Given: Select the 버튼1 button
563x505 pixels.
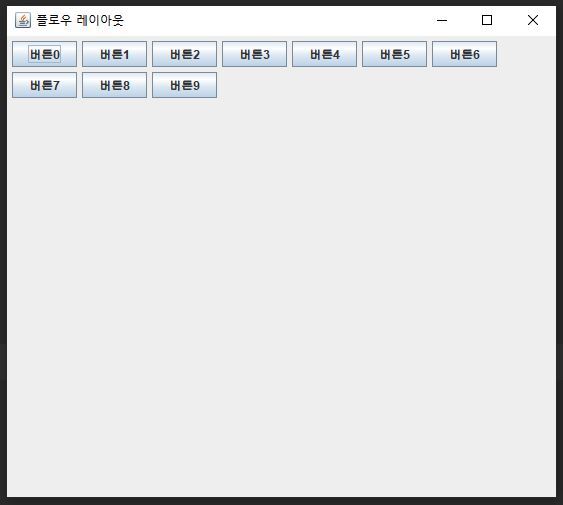Looking at the screenshot, I should (x=115, y=54).
